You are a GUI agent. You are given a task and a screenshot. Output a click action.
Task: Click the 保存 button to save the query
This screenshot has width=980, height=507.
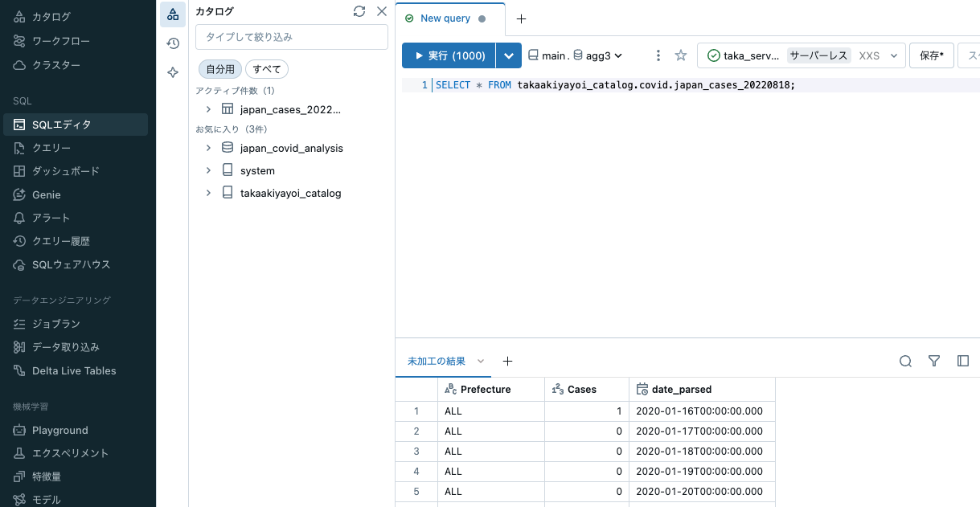931,55
